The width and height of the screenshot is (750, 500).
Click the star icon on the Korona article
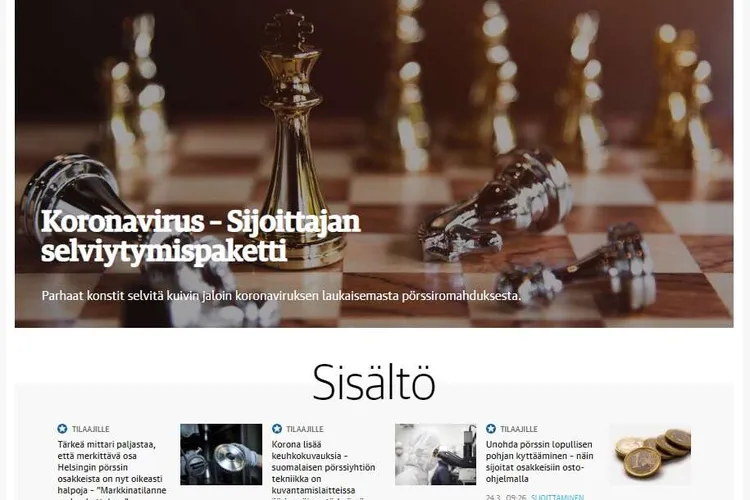(276, 429)
